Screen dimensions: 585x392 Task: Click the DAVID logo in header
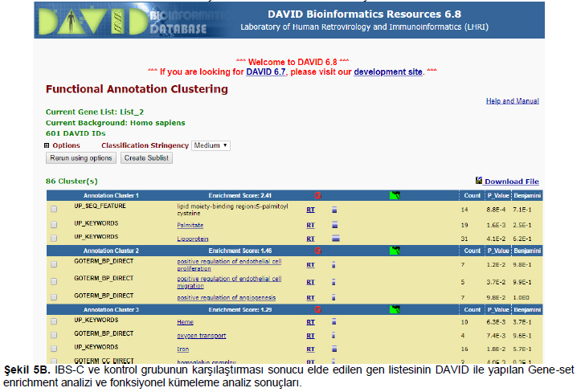93,21
